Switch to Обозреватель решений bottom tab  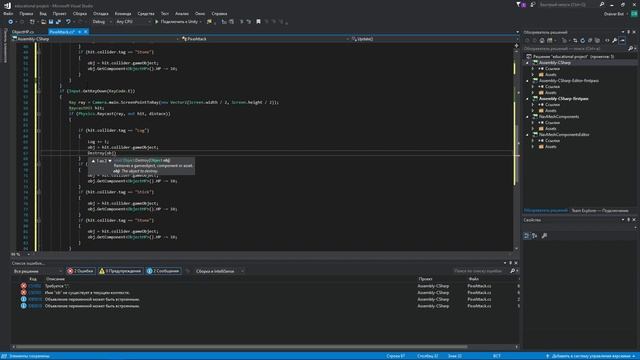(x=546, y=211)
